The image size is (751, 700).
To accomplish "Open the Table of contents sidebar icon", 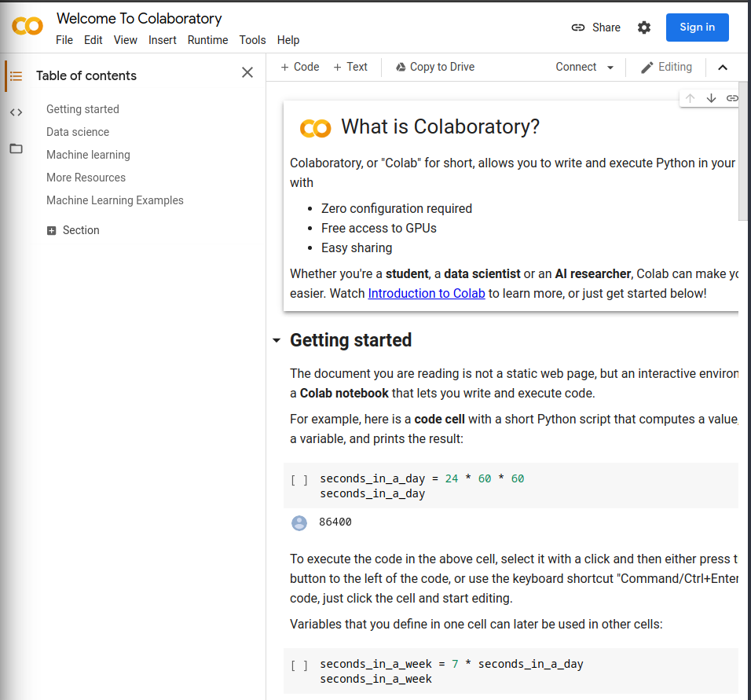I will pyautogui.click(x=16, y=75).
